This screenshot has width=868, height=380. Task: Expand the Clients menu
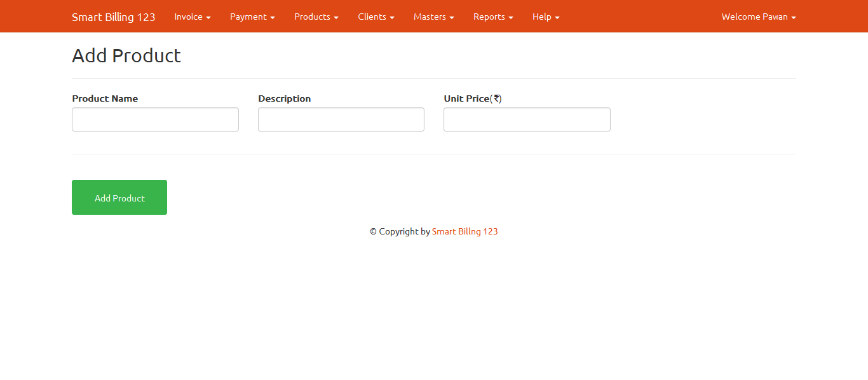[376, 17]
